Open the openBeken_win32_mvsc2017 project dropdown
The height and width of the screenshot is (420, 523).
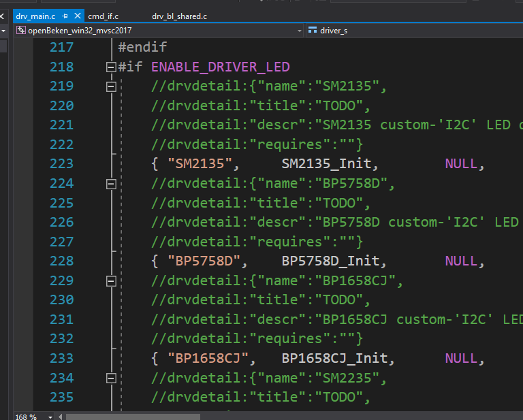click(299, 31)
